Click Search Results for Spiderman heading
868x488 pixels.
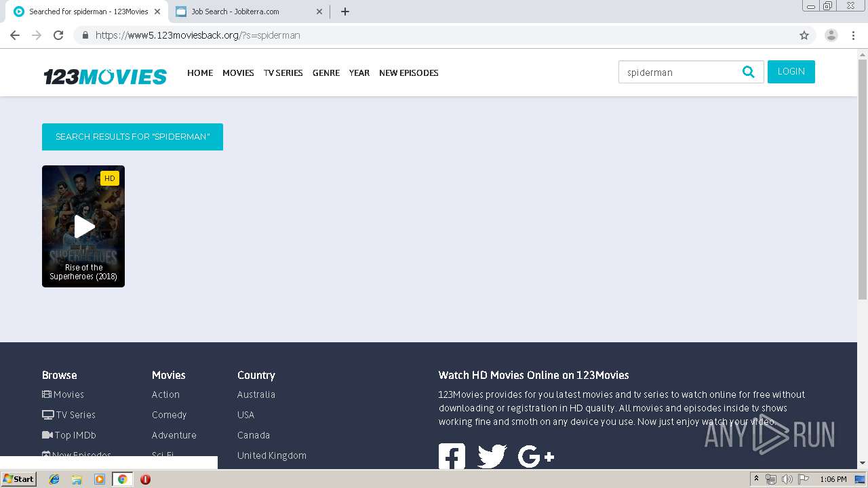pyautogui.click(x=132, y=137)
